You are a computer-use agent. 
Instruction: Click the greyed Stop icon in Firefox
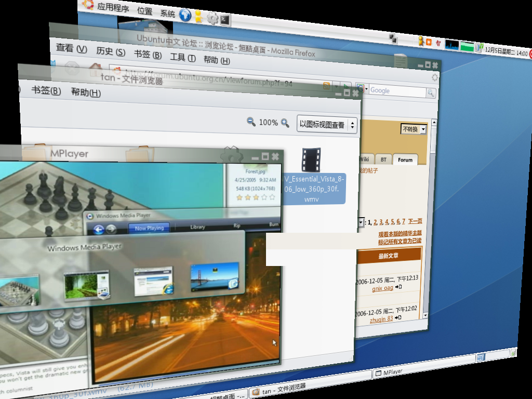(x=72, y=68)
